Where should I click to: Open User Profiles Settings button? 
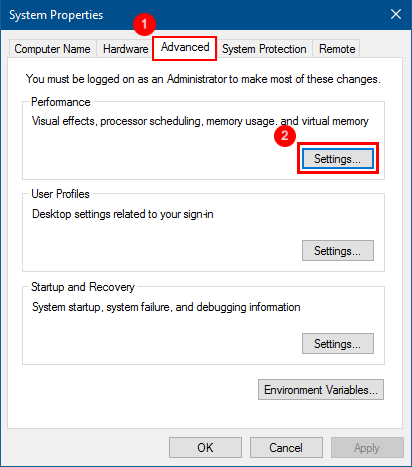338,251
